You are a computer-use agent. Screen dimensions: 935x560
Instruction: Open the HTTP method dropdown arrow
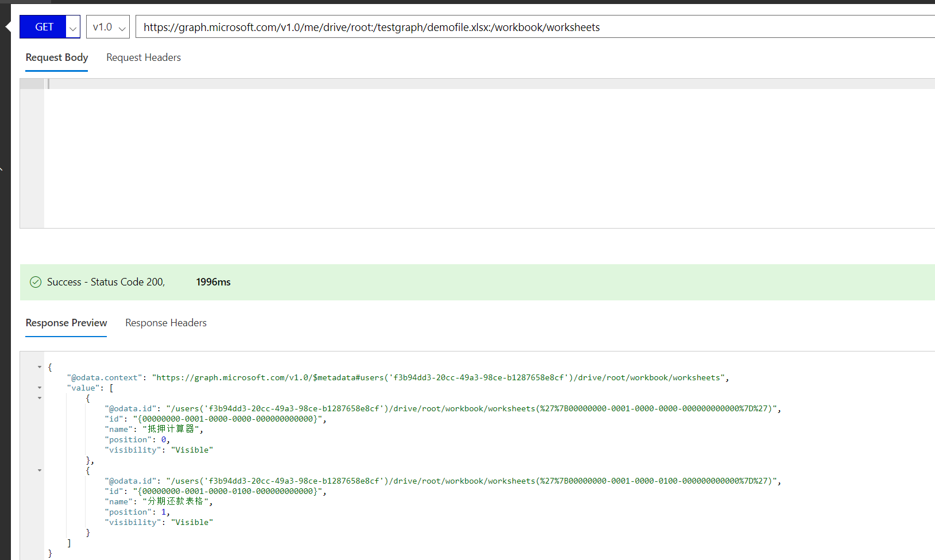click(x=73, y=28)
